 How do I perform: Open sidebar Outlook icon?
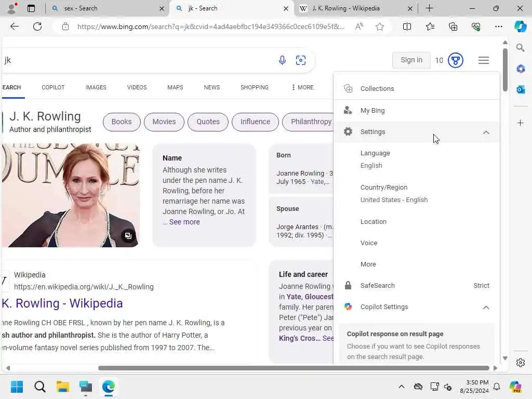(x=521, y=89)
